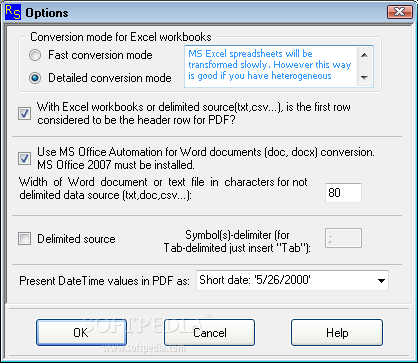Image resolution: width=418 pixels, height=363 pixels.
Task: Click the description box up arrow
Action: click(364, 55)
